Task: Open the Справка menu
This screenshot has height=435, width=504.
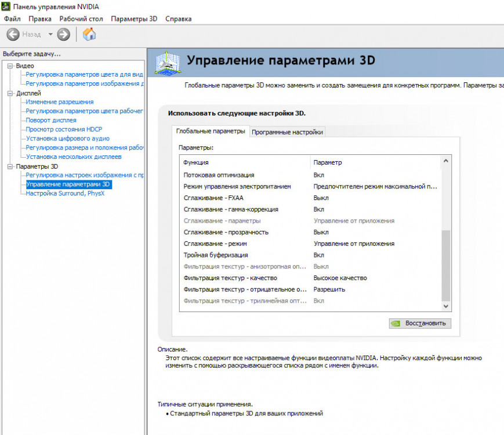Action: point(179,19)
